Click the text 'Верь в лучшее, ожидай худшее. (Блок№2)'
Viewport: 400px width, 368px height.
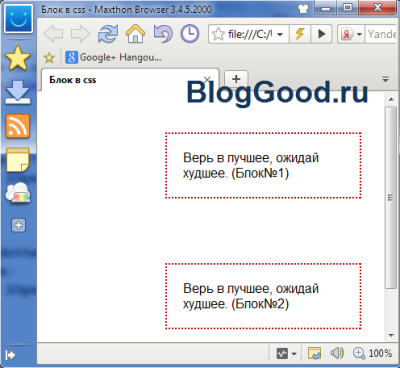point(251,296)
